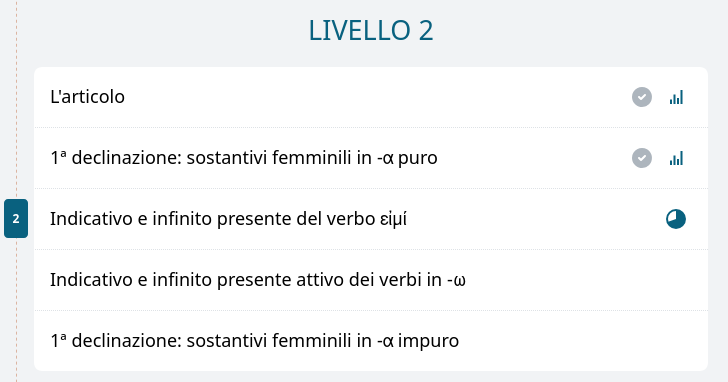Open 1ª declinazione sostantivi femminili in -α impuro
728x382 pixels.
pyautogui.click(x=254, y=341)
